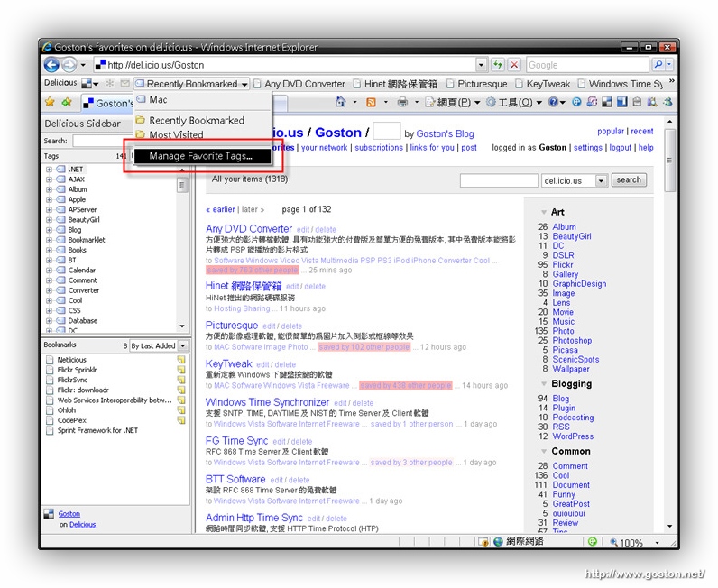Click the del.icio.us search text field
Viewport: 718px width, 588px height.
499,180
